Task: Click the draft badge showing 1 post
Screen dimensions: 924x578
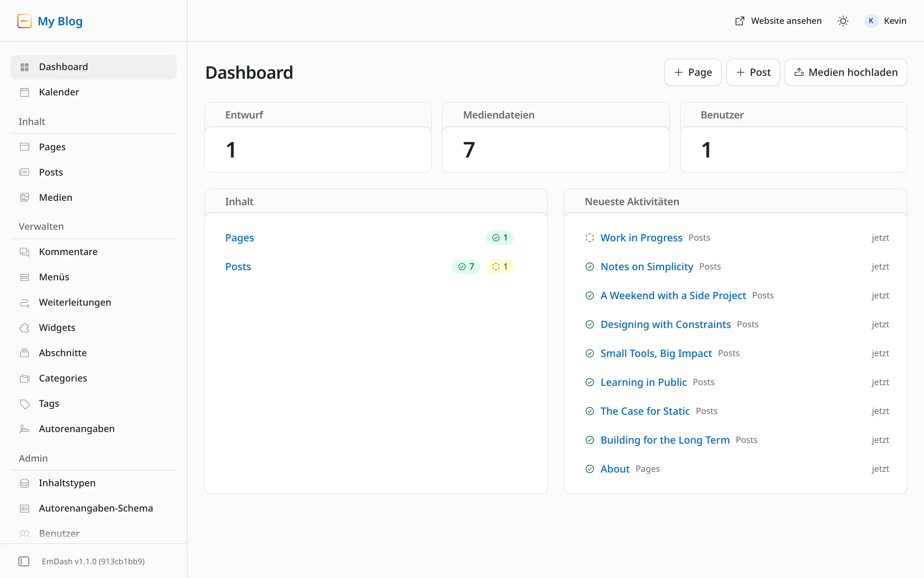Action: 500,267
